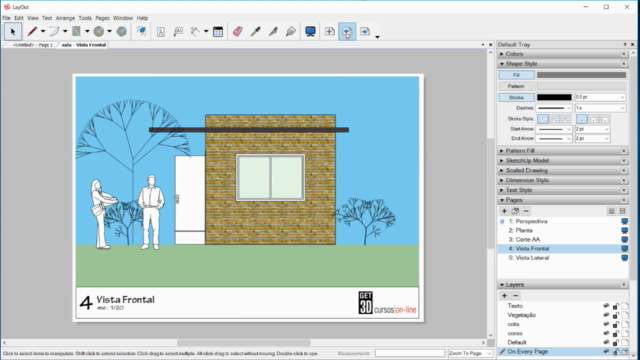640x360 pixels.
Task: Go to next page toolbar icon
Action: [x=364, y=31]
